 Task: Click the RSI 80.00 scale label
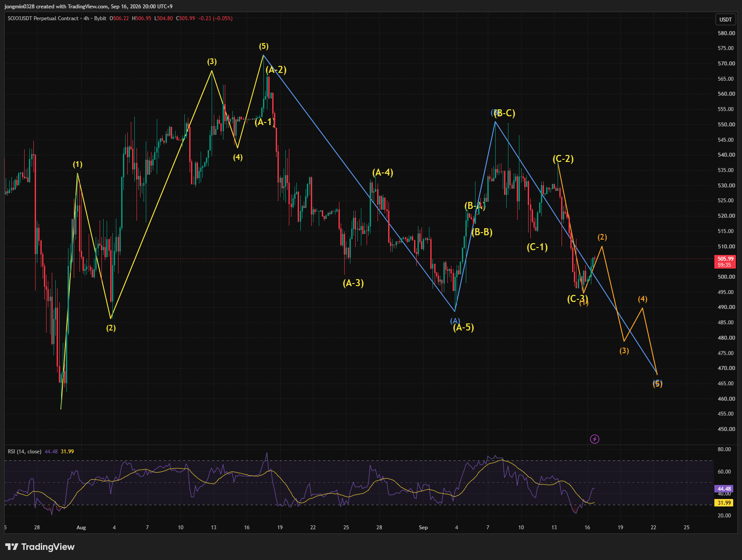click(x=724, y=449)
